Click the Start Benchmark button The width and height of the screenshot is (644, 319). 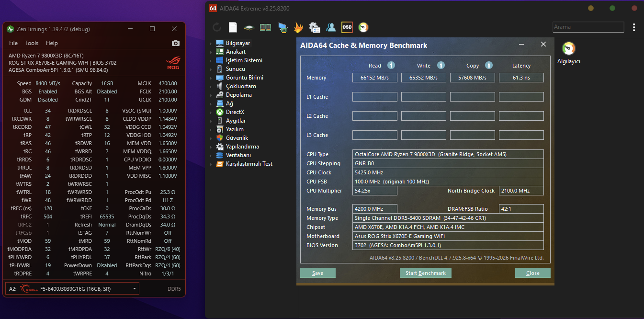[x=426, y=273]
